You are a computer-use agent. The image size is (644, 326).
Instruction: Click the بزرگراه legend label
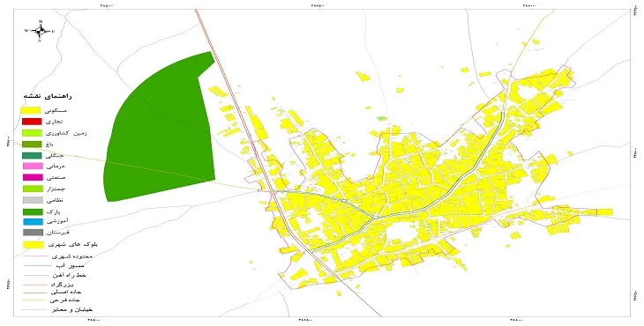tap(63, 285)
